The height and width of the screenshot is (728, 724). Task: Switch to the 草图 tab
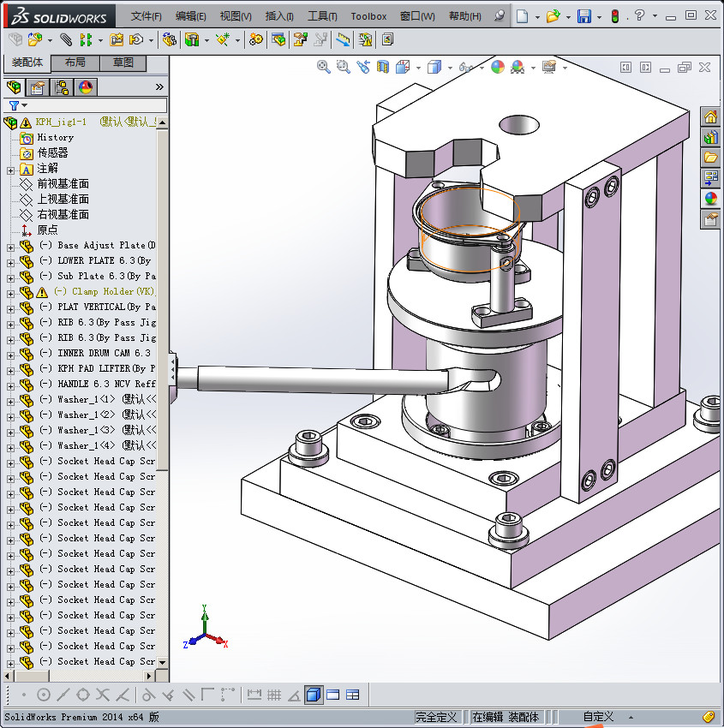pos(123,63)
